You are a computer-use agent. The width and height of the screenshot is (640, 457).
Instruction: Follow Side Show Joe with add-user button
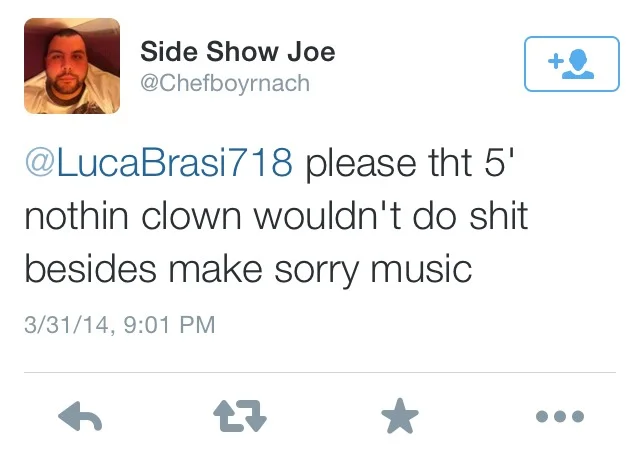click(572, 64)
